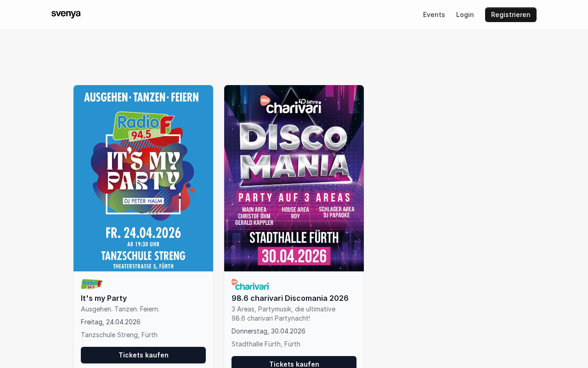Screen dimensions: 588x368
Task: Click the date Donnerstag, 30.04.2026
Action: click(268, 331)
